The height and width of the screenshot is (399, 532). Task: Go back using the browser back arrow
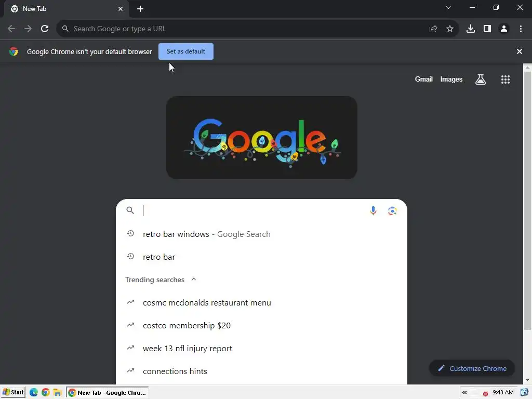11,29
